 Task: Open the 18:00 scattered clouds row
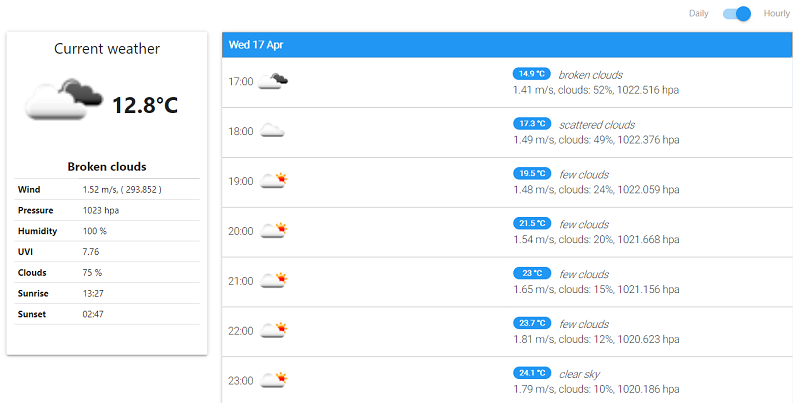(x=507, y=132)
